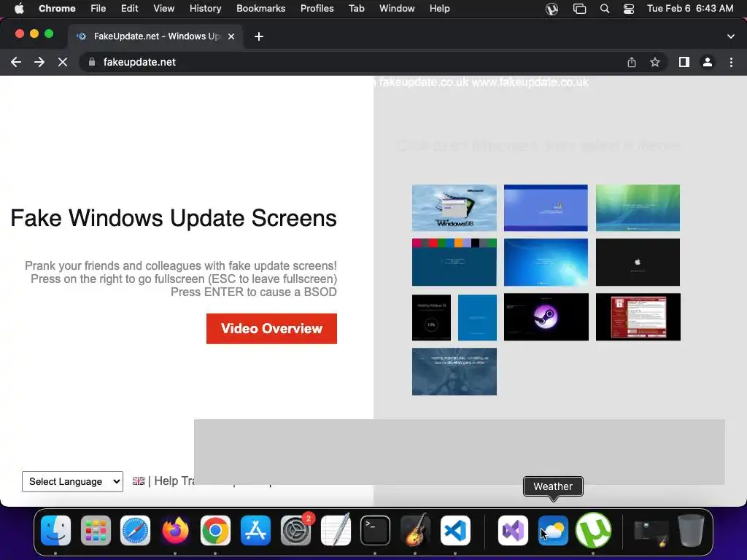Open Control Center in the menu bar

629,9
